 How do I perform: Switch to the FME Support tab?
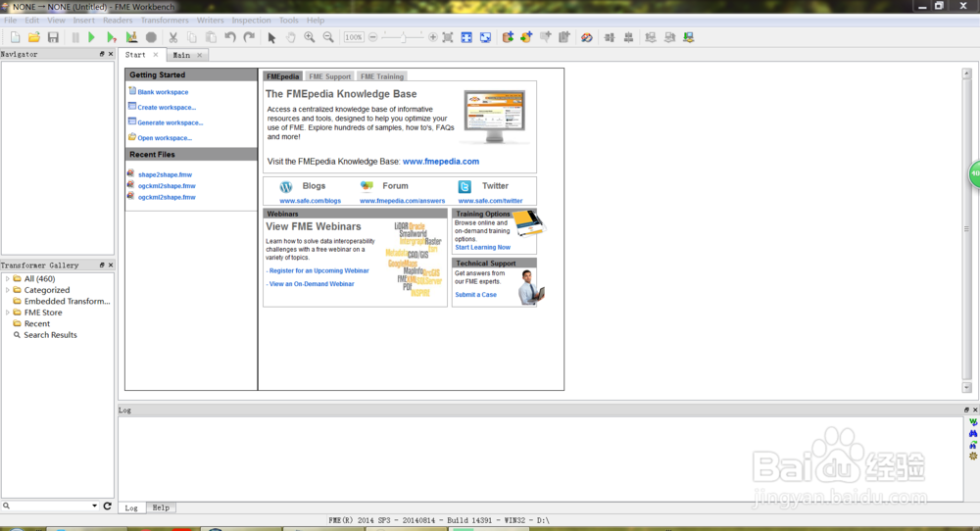pyautogui.click(x=329, y=76)
